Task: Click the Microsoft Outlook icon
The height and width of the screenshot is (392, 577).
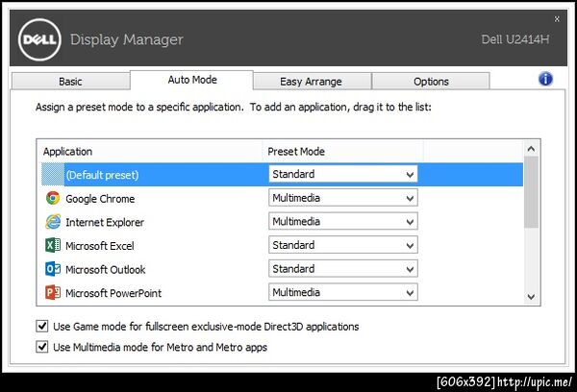Action: click(53, 269)
